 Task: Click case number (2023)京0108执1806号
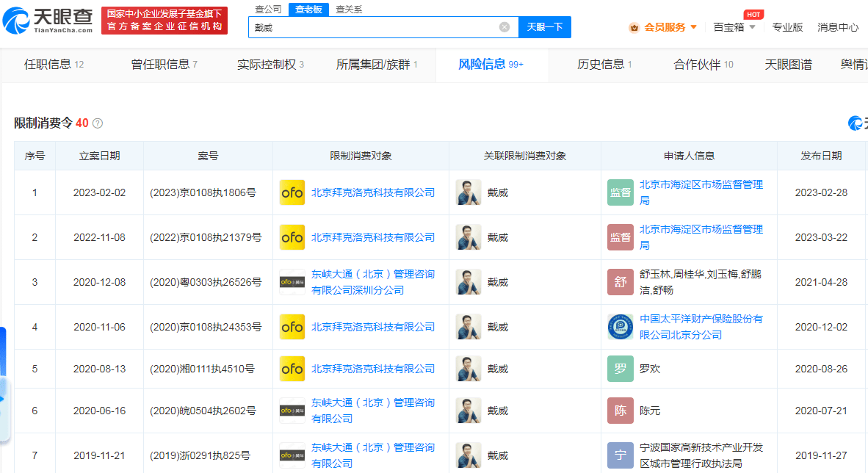(203, 192)
